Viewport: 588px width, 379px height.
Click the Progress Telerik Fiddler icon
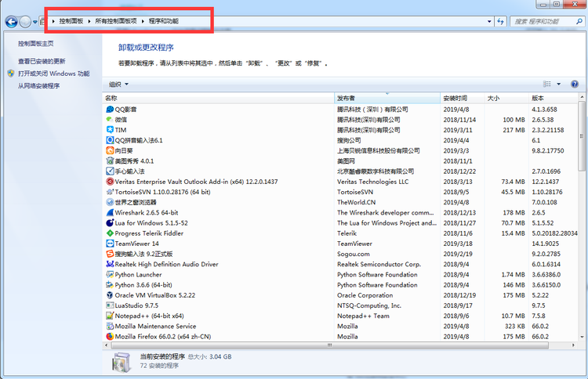coord(110,233)
